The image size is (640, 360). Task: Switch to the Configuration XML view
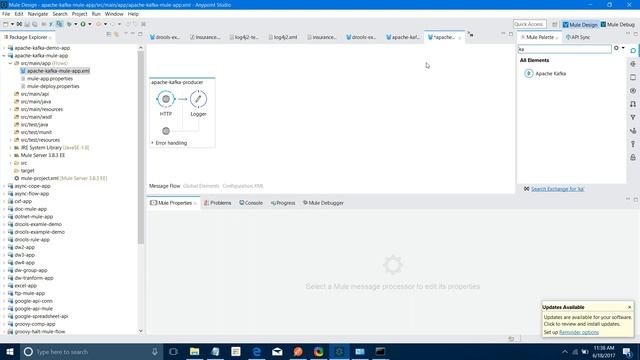click(x=243, y=186)
